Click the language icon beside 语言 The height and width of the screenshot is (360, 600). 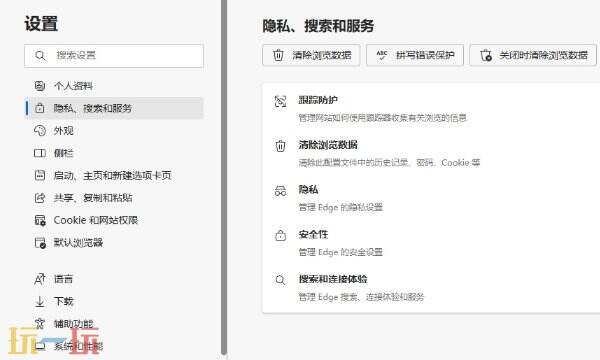40,279
